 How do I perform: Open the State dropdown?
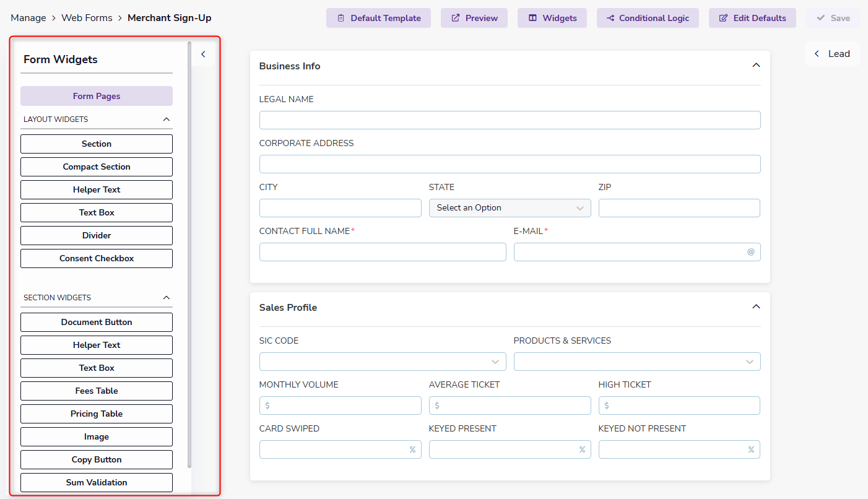[x=510, y=208]
